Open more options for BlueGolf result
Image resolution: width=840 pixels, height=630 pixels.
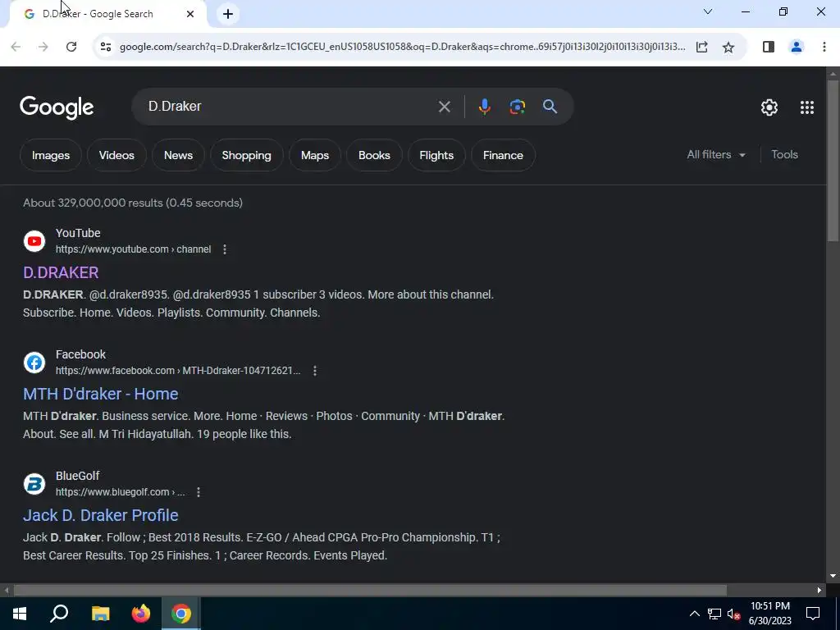coord(199,492)
